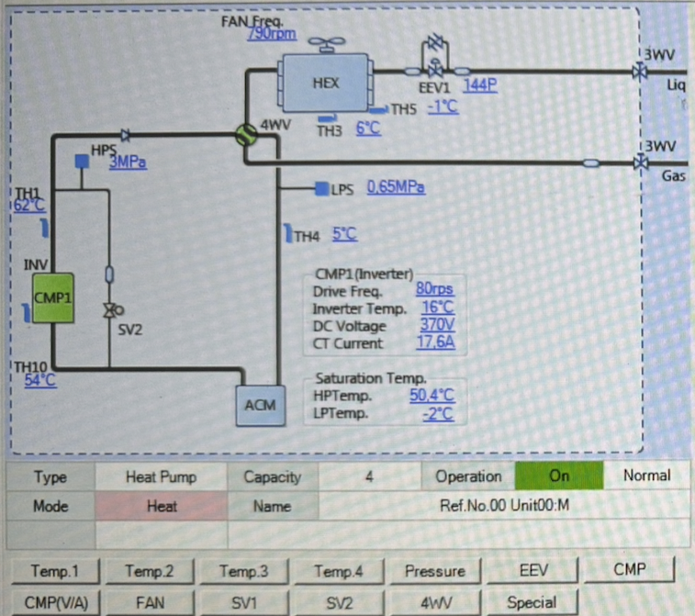Viewport: 695px width, 616px height.
Task: Open the 790rpm fan frequency value
Action: [x=272, y=34]
